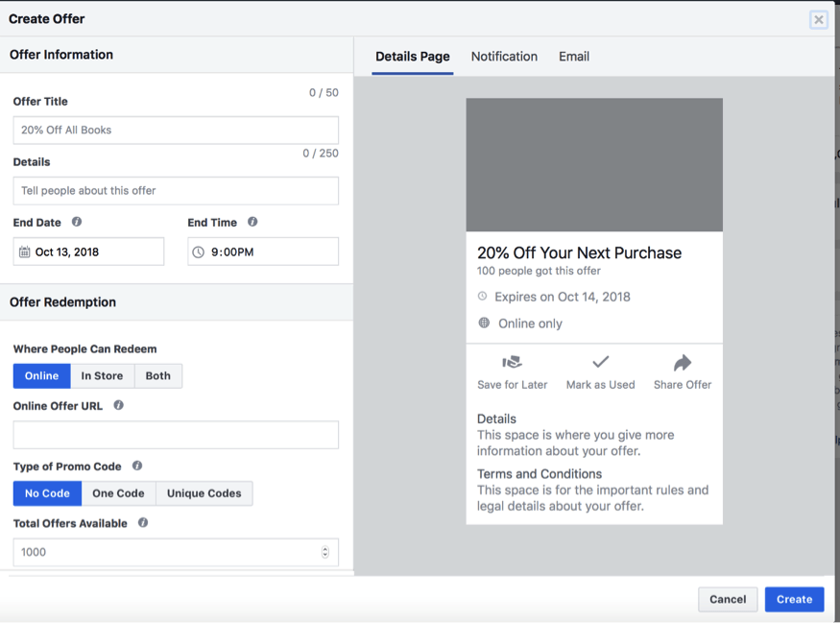The width and height of the screenshot is (840, 623).
Task: Click the Total Offers Available stepper arrows
Action: pyautogui.click(x=325, y=552)
